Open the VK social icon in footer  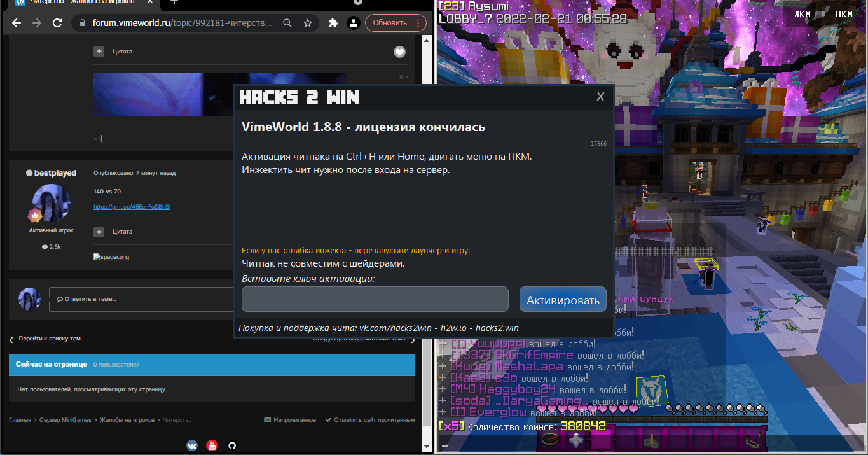click(x=192, y=445)
